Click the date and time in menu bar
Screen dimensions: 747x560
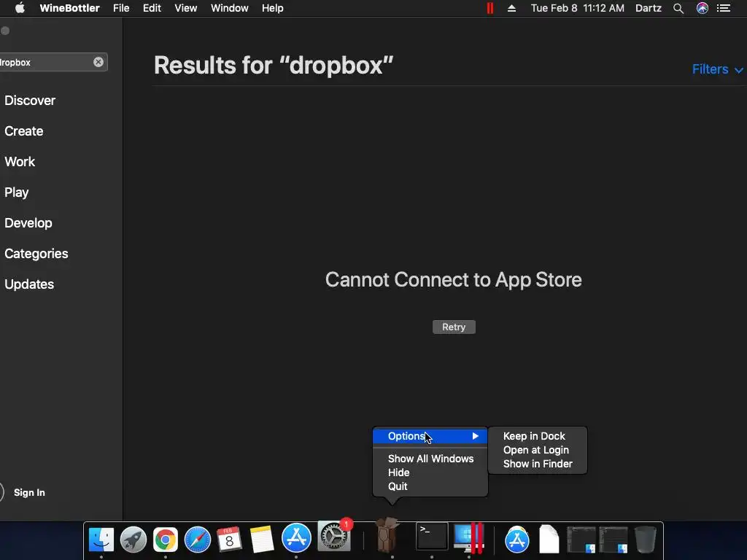(x=578, y=8)
